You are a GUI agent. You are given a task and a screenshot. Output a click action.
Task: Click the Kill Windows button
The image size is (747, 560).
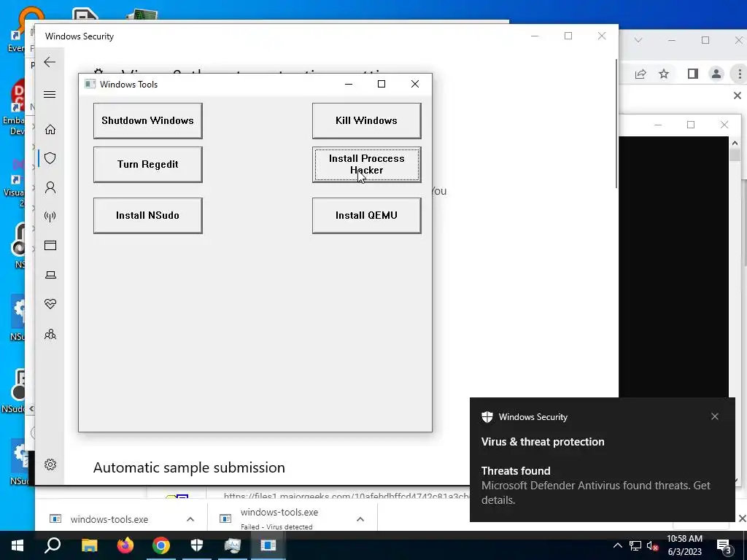(366, 121)
